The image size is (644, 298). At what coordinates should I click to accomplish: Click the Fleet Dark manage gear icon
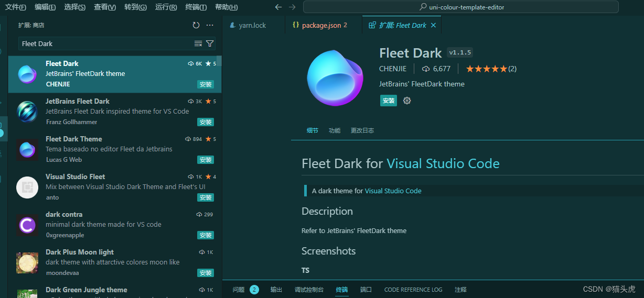[407, 101]
